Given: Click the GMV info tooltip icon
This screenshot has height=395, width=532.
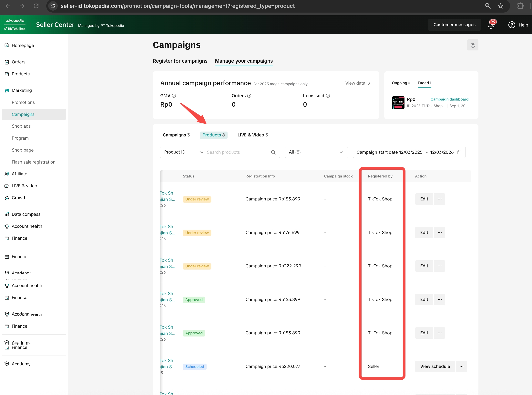Looking at the screenshot, I should 174,96.
